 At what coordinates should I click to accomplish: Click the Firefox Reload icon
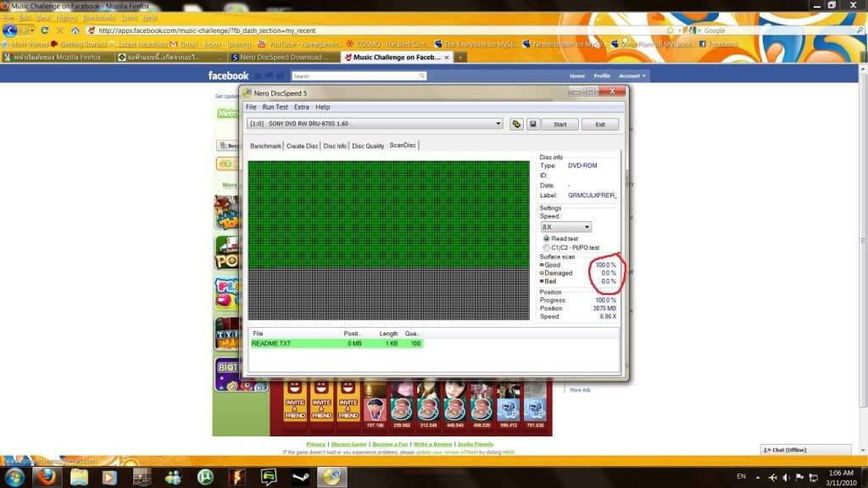pyautogui.click(x=45, y=30)
